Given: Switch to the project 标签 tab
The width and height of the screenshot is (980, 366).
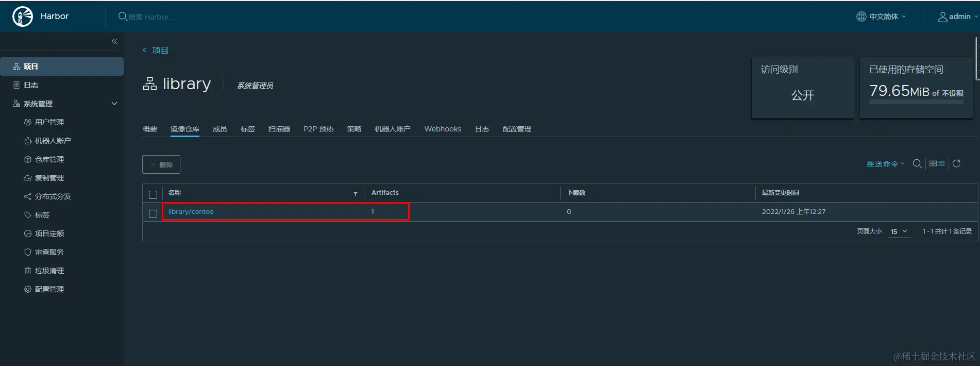Looking at the screenshot, I should [248, 129].
